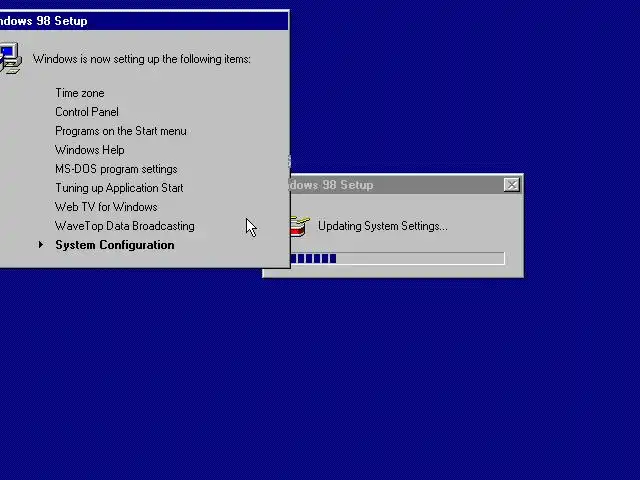
Task: Select MS-DOS program settings item
Action: [x=116, y=169]
